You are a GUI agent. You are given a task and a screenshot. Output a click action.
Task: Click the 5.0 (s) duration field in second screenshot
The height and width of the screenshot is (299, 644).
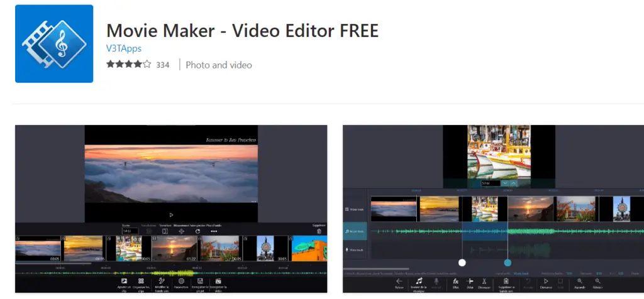click(x=491, y=183)
